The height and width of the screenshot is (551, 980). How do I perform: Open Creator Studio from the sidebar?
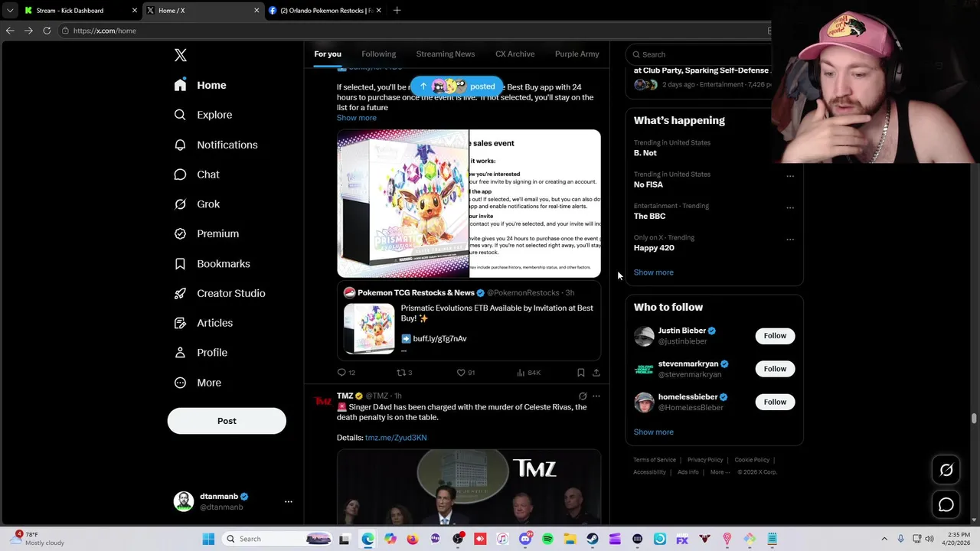pos(220,293)
